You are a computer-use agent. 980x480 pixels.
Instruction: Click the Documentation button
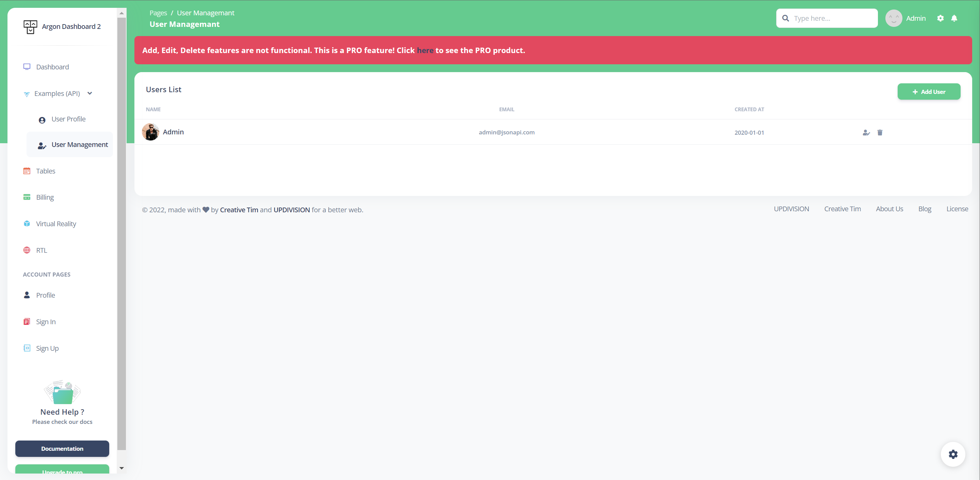62,448
